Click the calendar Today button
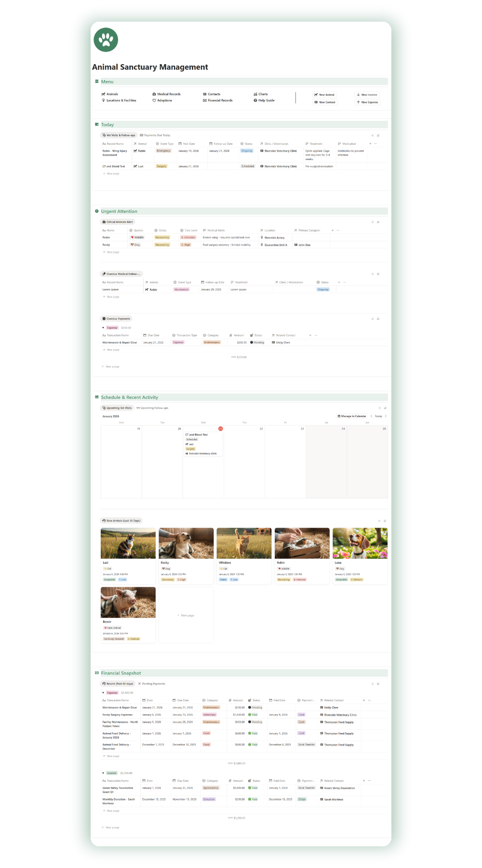This screenshot has width=482, height=868. pyautogui.click(x=378, y=416)
